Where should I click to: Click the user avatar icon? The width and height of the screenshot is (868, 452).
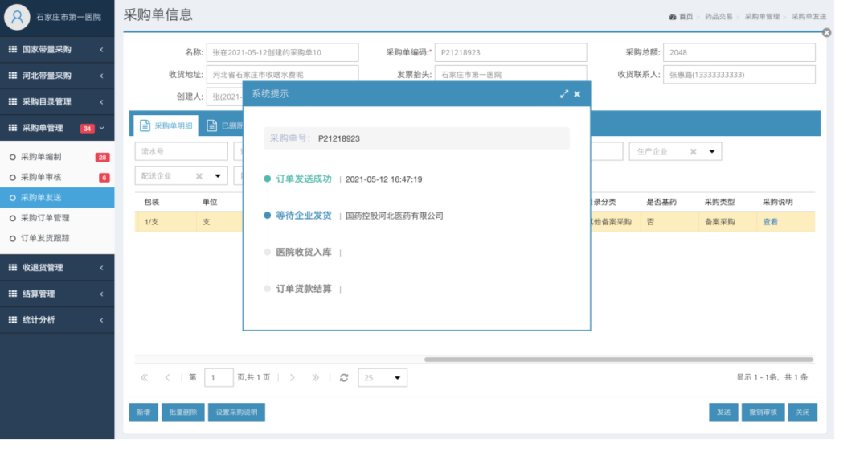(18, 17)
